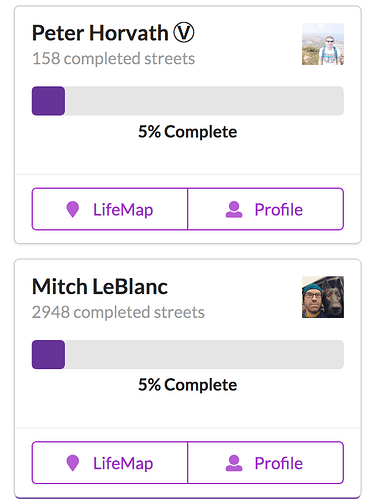Select the Mitch LeBlanc name heading
The width and height of the screenshot is (379, 499).
100,287
